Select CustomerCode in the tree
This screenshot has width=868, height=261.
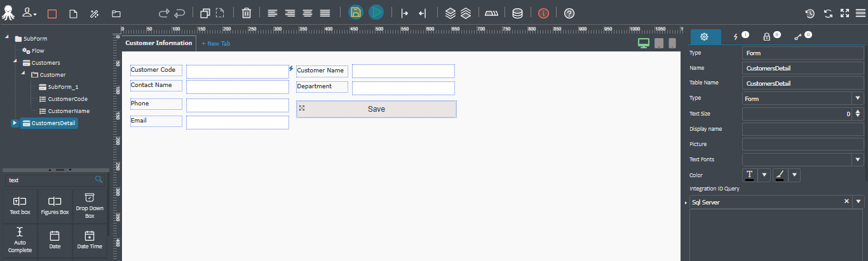coord(63,98)
